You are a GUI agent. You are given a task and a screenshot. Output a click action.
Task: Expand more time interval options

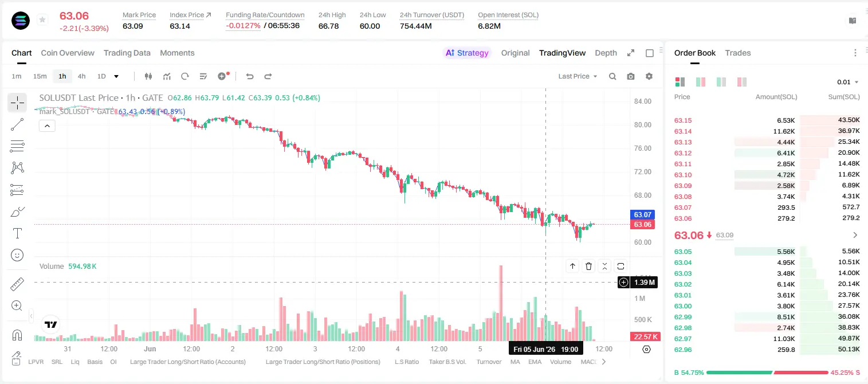pyautogui.click(x=116, y=76)
